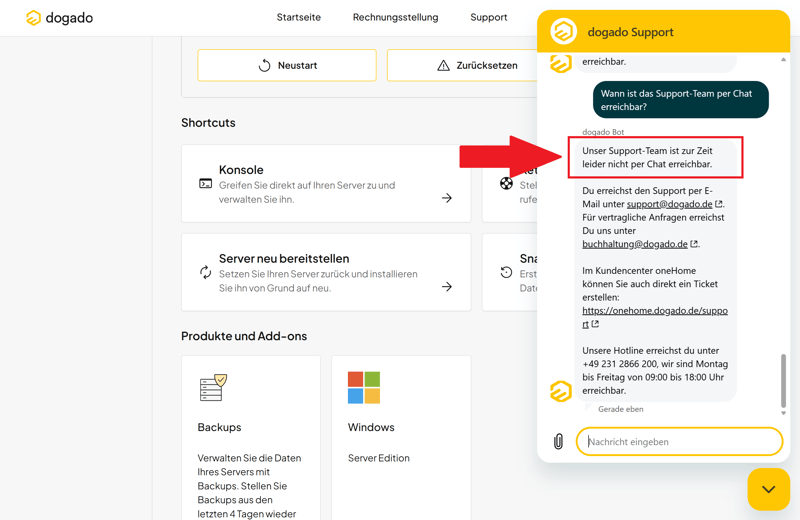Screen dimensions: 800x520
Task: Click the Backups product icon
Action: point(213,388)
